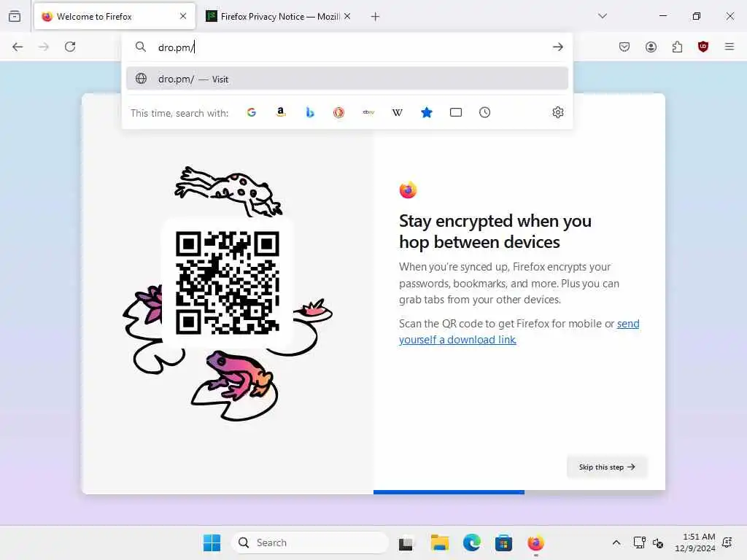Open the Extensions puzzle icon
Screen dimensions: 747x560
coord(677,47)
